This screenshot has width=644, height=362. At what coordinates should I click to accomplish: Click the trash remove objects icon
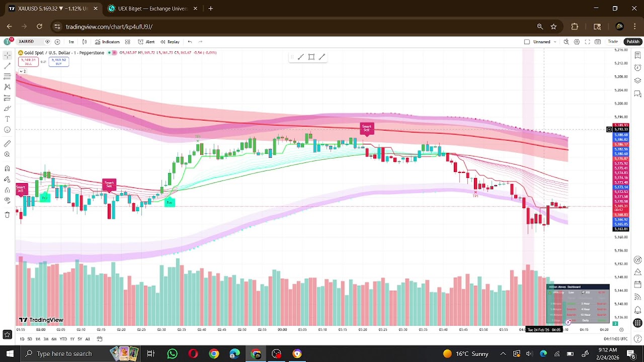tap(7, 215)
